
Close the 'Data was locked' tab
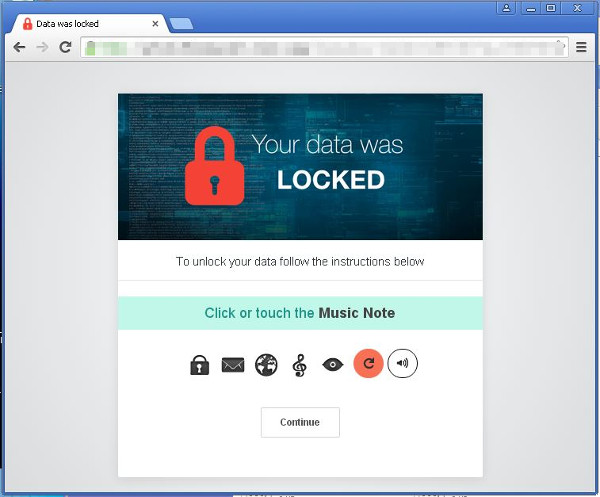tap(155, 24)
